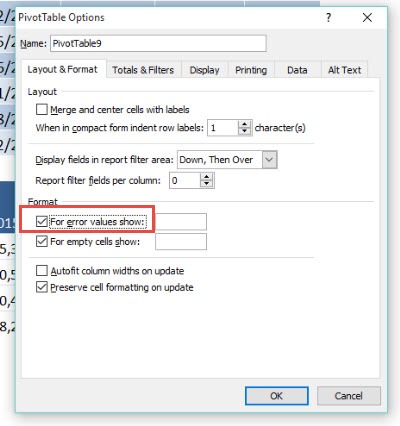Image resolution: width=400 pixels, height=426 pixels.
Task: Increase report filter fields per column
Action: pyautogui.click(x=207, y=177)
